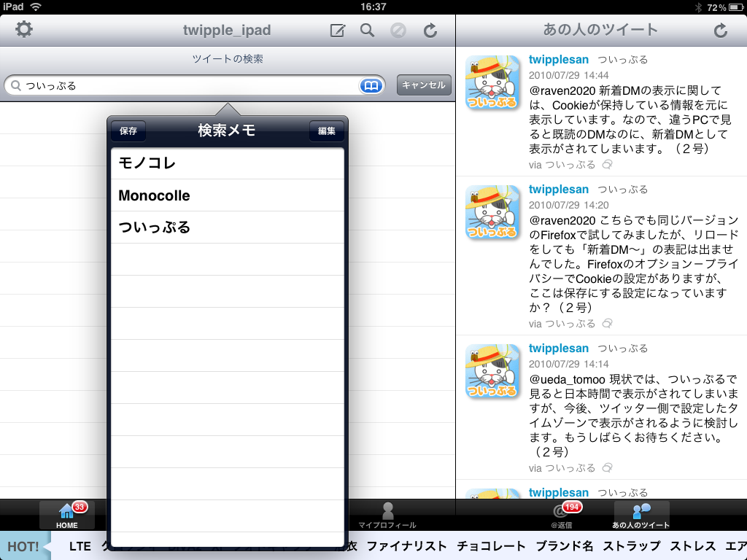747x560 pixels.
Task: Open the マイプロフィール tab
Action: click(387, 515)
